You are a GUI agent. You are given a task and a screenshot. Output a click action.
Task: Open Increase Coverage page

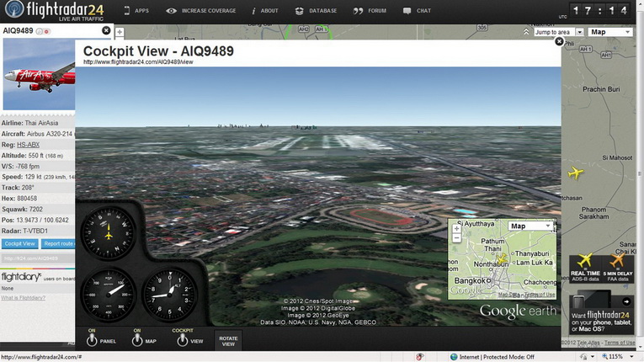(201, 11)
